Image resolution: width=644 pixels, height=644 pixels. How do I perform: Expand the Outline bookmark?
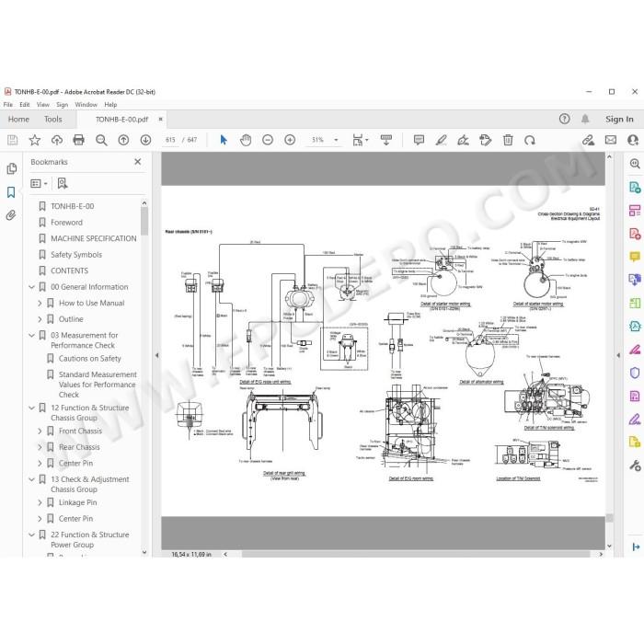(40, 319)
